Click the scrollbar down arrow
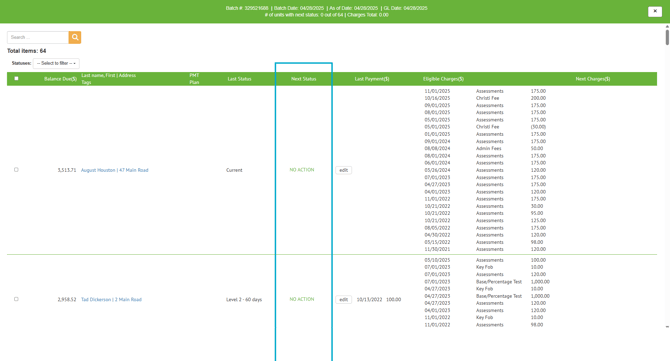This screenshot has width=670, height=361. (667, 327)
